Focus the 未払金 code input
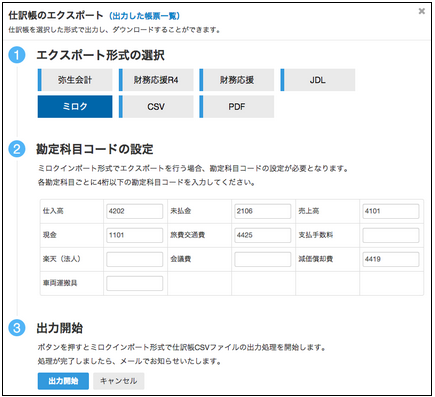This screenshot has height=397, width=435. (263, 211)
